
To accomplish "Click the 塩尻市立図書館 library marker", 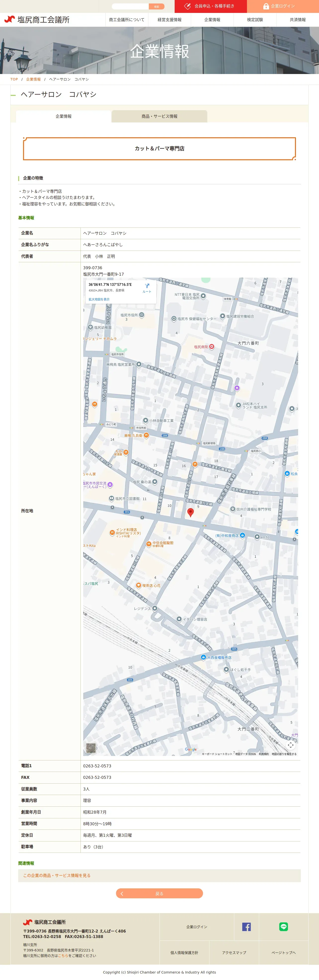I will tap(112, 498).
